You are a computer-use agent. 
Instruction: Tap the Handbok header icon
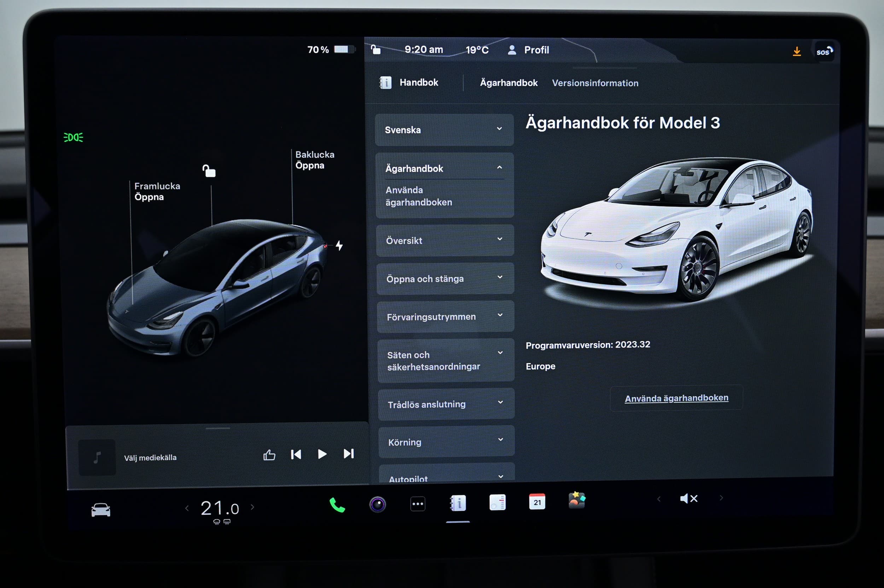point(385,82)
